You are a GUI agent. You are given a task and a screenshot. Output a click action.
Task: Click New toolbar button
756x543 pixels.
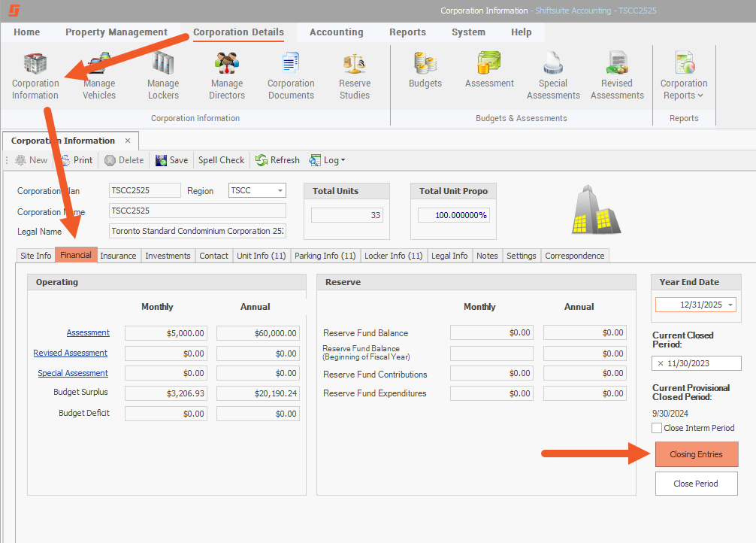32,160
